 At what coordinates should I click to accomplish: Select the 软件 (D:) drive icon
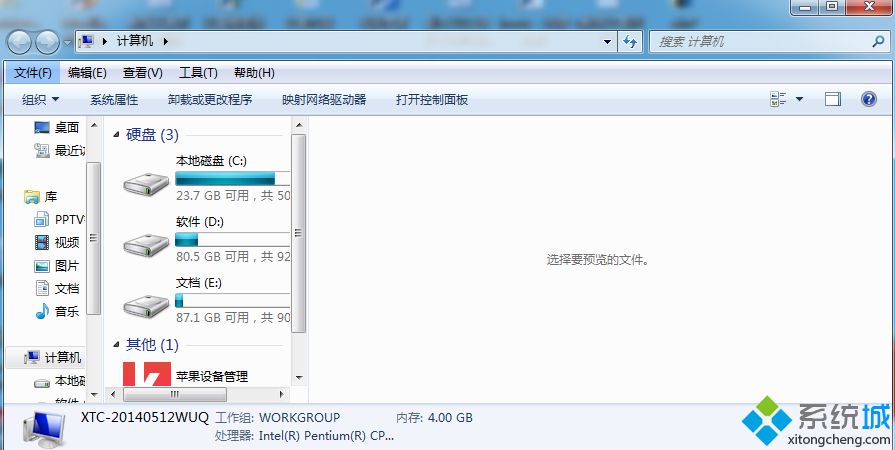(x=147, y=245)
